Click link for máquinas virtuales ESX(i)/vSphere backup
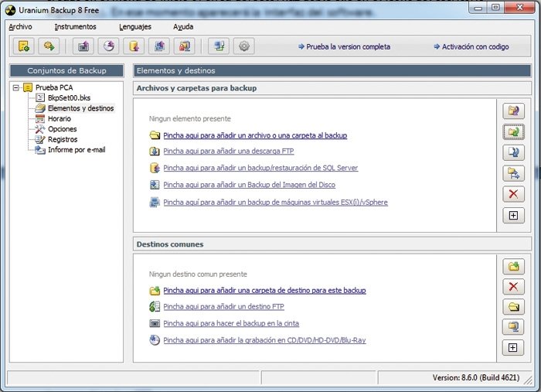 coord(275,203)
